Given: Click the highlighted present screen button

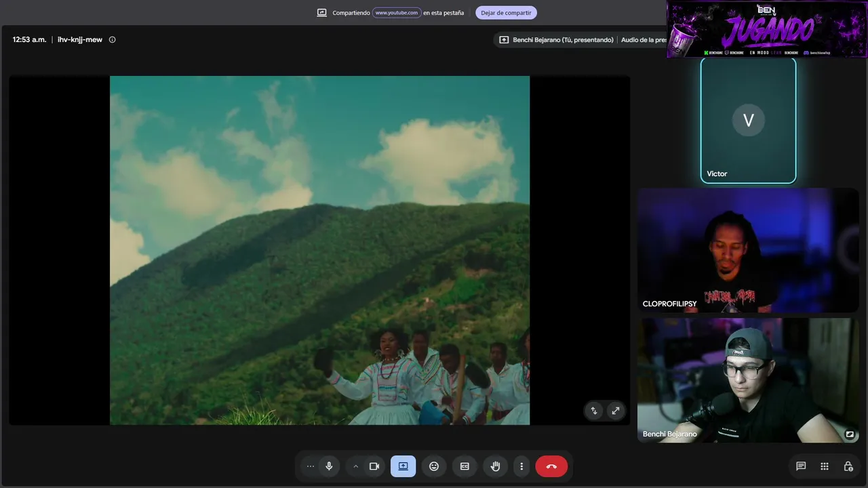Looking at the screenshot, I should click(403, 466).
